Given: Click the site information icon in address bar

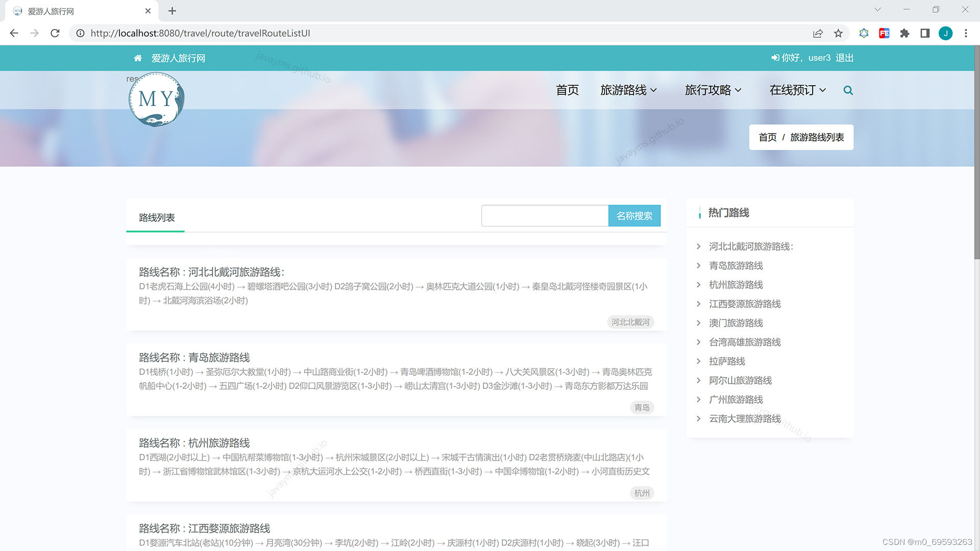Looking at the screenshot, I should pyautogui.click(x=80, y=33).
